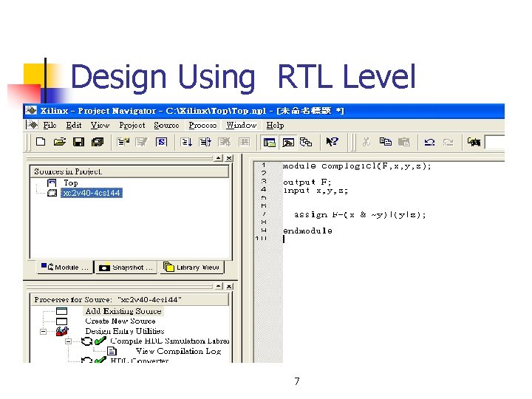Select Create New Source process

(120, 321)
